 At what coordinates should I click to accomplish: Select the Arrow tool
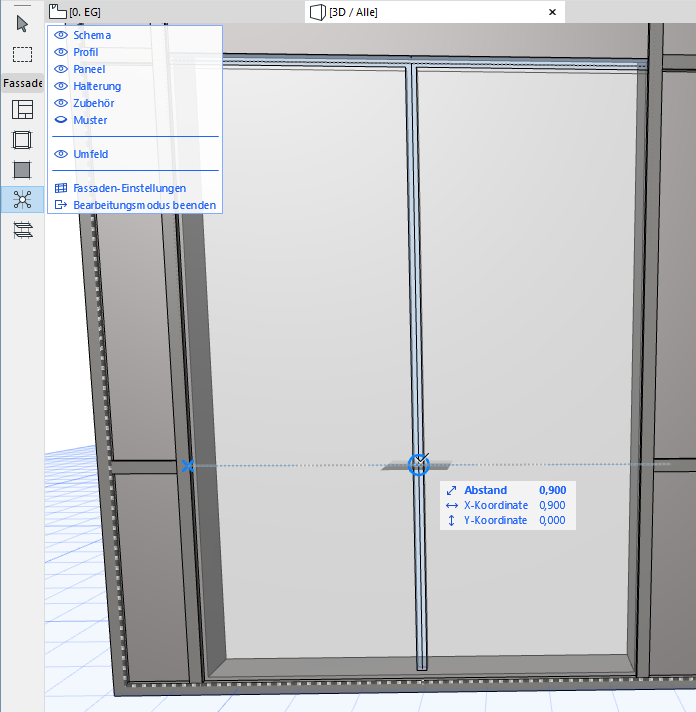click(22, 24)
